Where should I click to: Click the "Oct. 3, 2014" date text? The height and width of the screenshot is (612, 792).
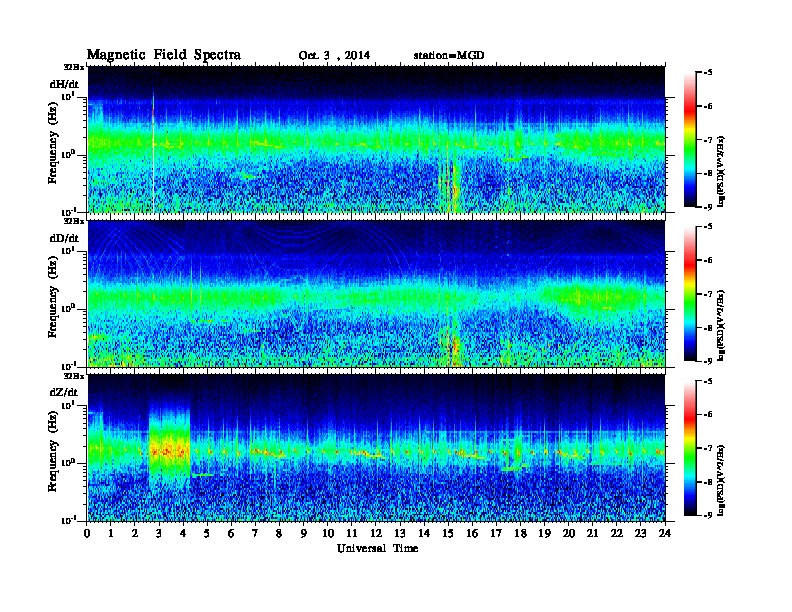pos(334,56)
